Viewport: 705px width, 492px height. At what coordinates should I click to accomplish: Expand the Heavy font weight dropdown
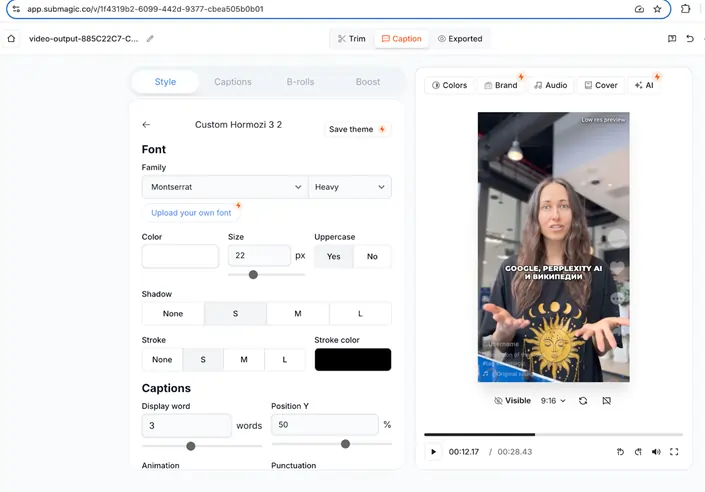(x=350, y=187)
